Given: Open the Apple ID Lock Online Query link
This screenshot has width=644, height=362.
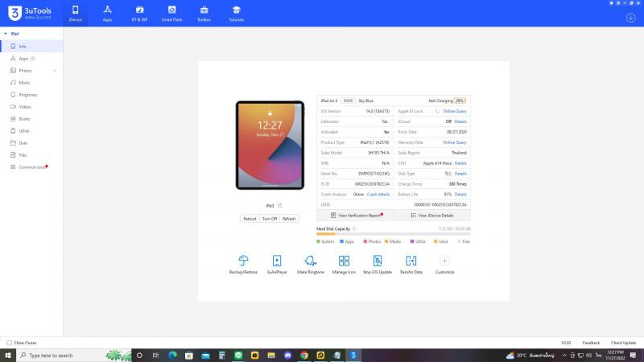Looking at the screenshot, I should point(454,111).
